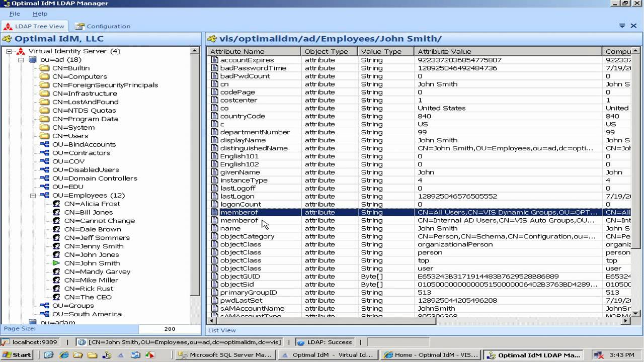Select CN=NTDS Quotas tree item
The image size is (644, 362).
[x=84, y=111]
